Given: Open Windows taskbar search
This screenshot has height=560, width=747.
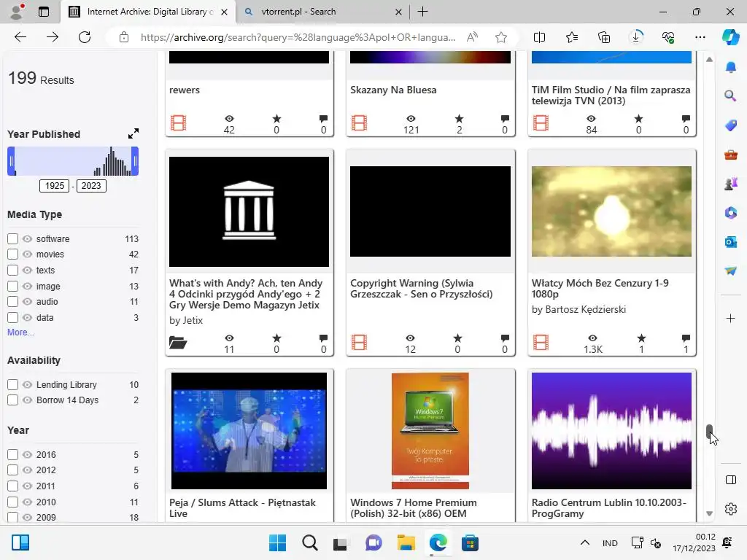Looking at the screenshot, I should coord(309,542).
